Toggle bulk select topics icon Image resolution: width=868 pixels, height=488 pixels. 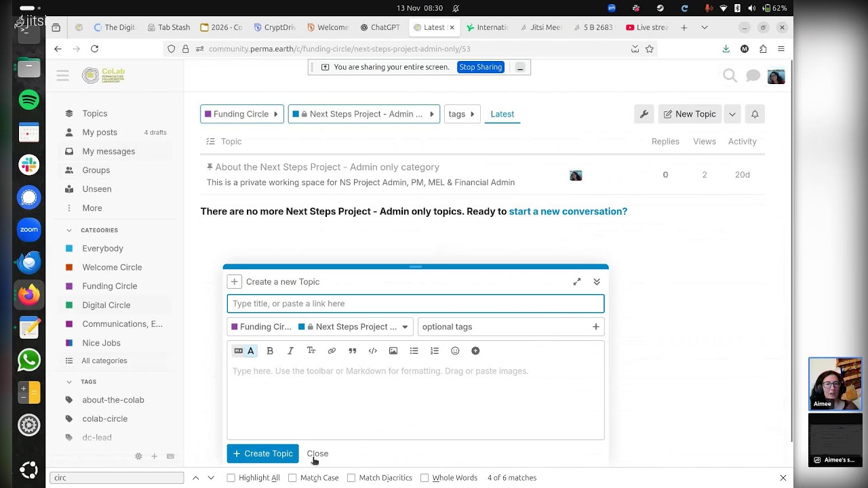[x=210, y=142]
